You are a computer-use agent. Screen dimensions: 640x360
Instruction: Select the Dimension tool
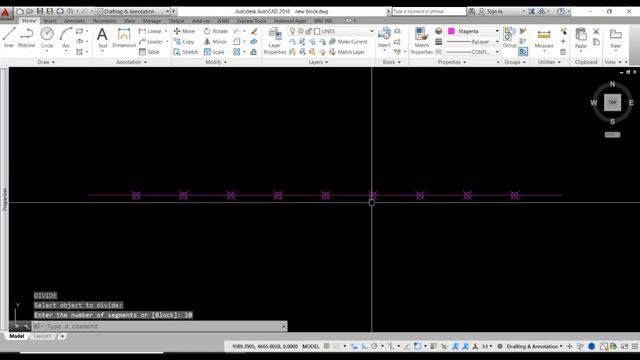[x=124, y=38]
